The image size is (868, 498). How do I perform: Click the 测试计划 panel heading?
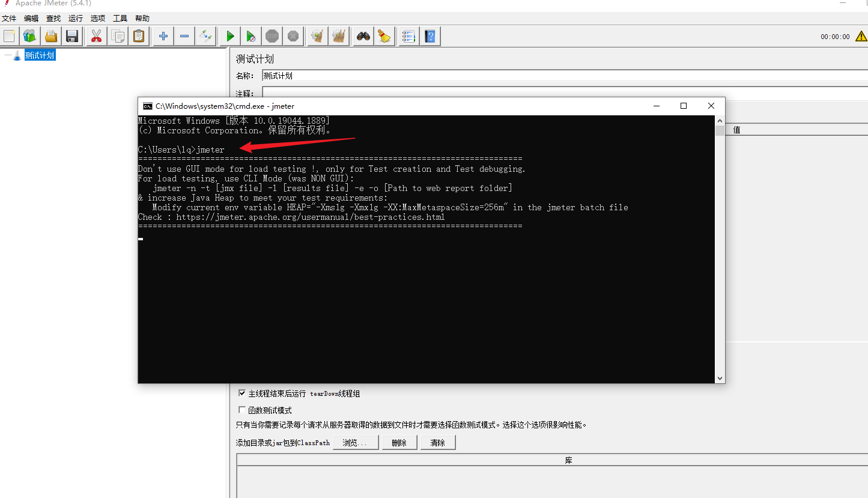pyautogui.click(x=255, y=59)
